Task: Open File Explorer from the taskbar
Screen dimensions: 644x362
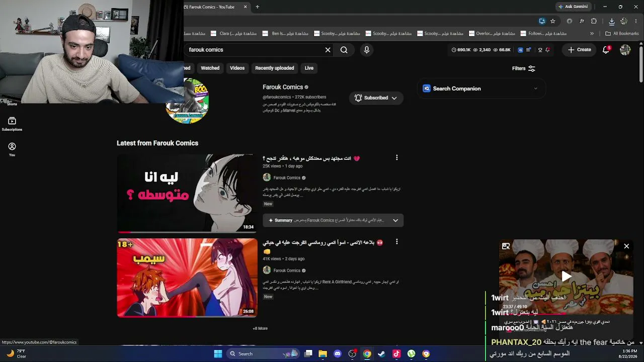Action: click(323, 353)
